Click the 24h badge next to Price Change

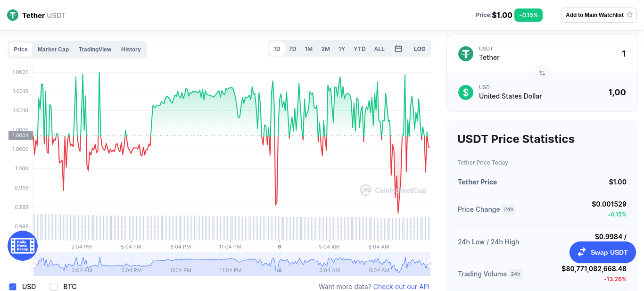[x=509, y=209]
